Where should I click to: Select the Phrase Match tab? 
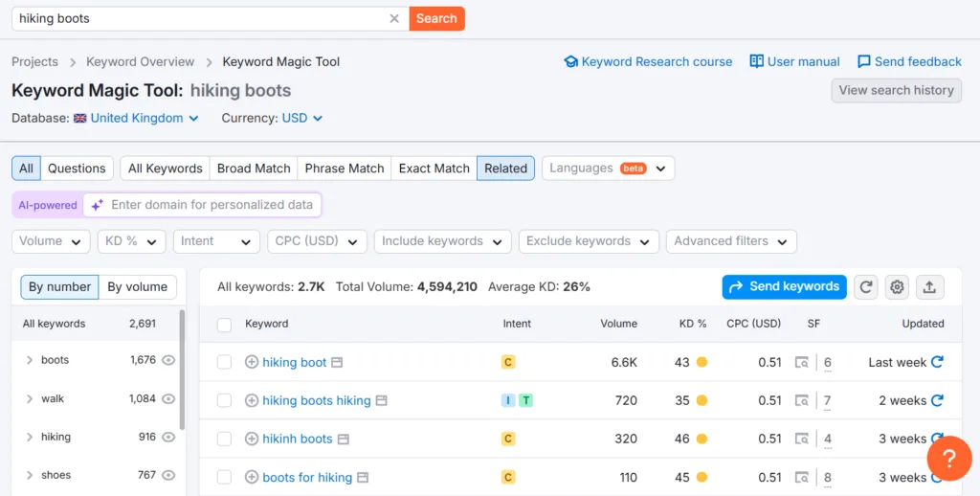[345, 169]
